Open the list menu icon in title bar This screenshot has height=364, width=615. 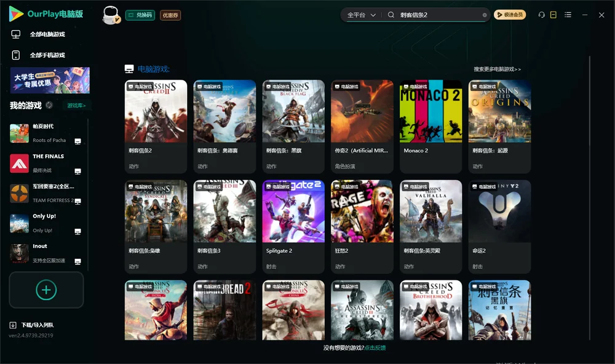pyautogui.click(x=568, y=15)
